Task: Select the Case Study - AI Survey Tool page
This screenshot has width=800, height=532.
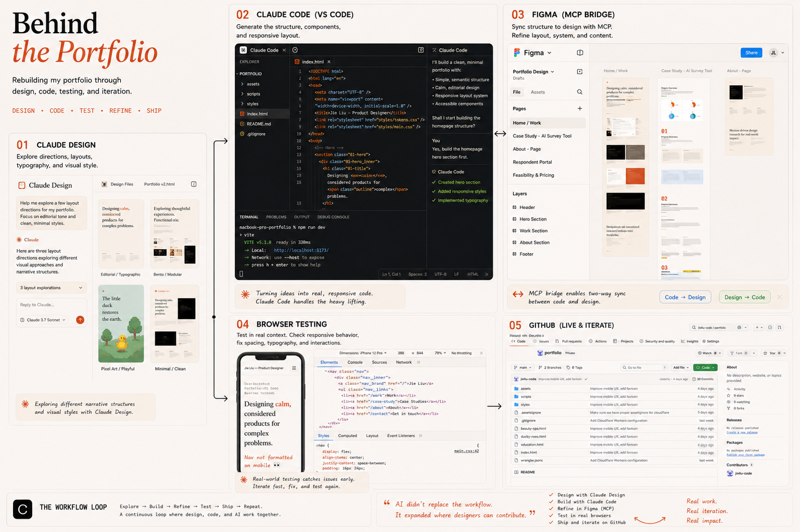Action: point(542,136)
